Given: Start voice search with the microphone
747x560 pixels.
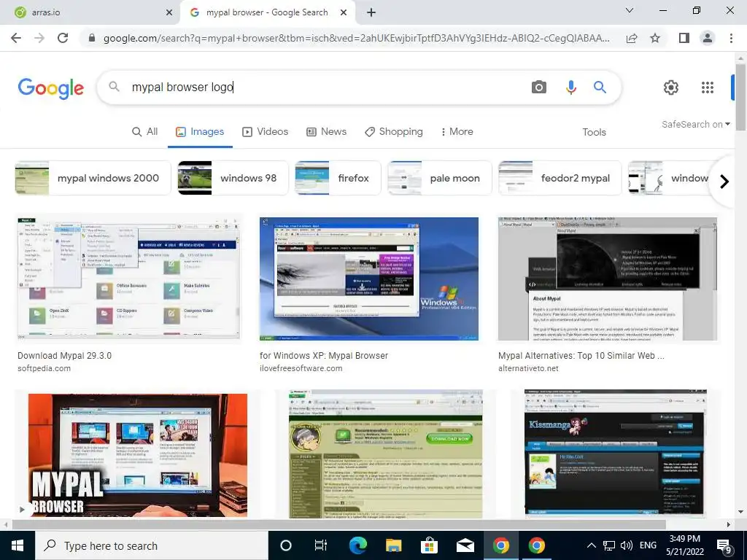Looking at the screenshot, I should (570, 87).
